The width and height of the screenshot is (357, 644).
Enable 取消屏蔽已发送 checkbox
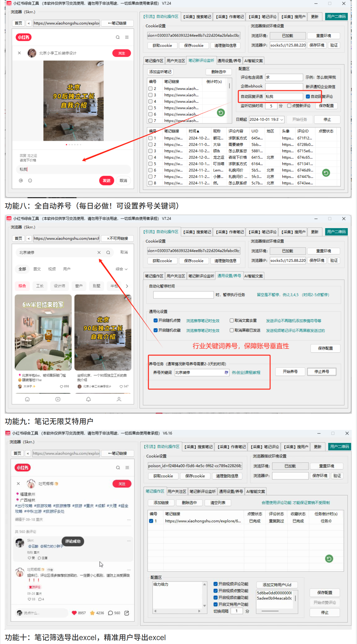pyautogui.click(x=232, y=330)
